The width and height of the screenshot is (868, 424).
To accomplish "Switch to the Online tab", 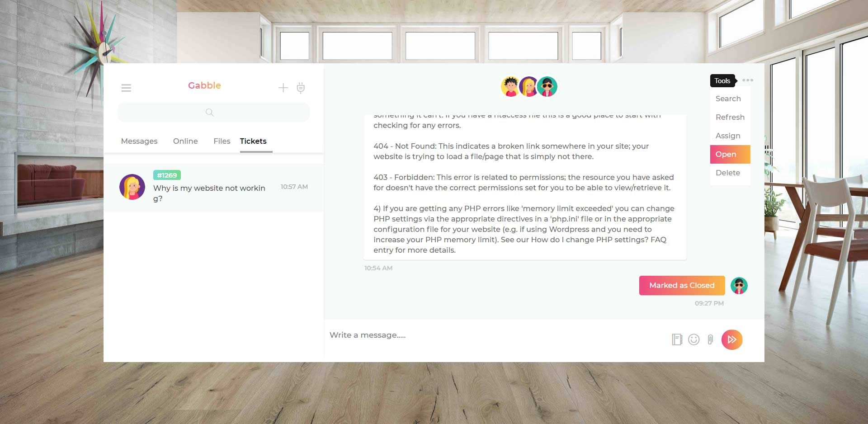I will (185, 141).
